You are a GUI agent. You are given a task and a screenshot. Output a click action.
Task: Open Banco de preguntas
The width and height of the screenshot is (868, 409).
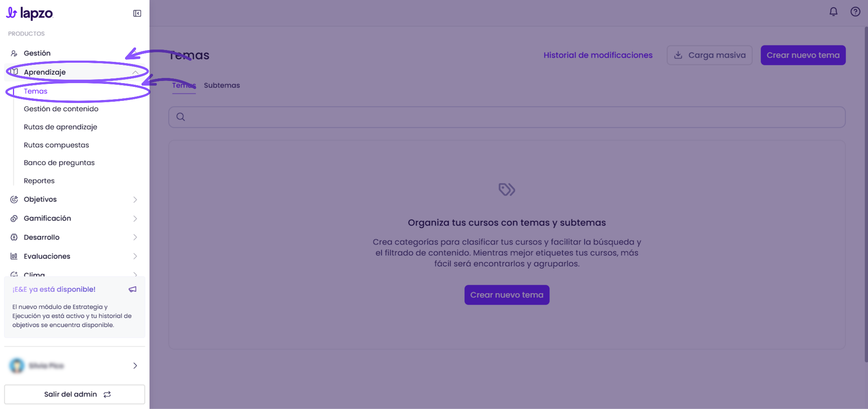59,163
